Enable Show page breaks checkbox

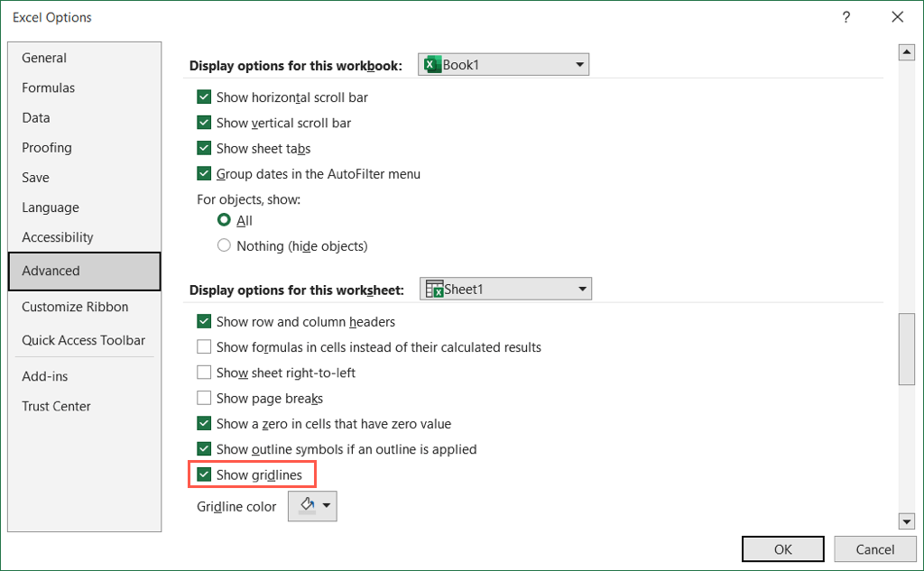(205, 399)
